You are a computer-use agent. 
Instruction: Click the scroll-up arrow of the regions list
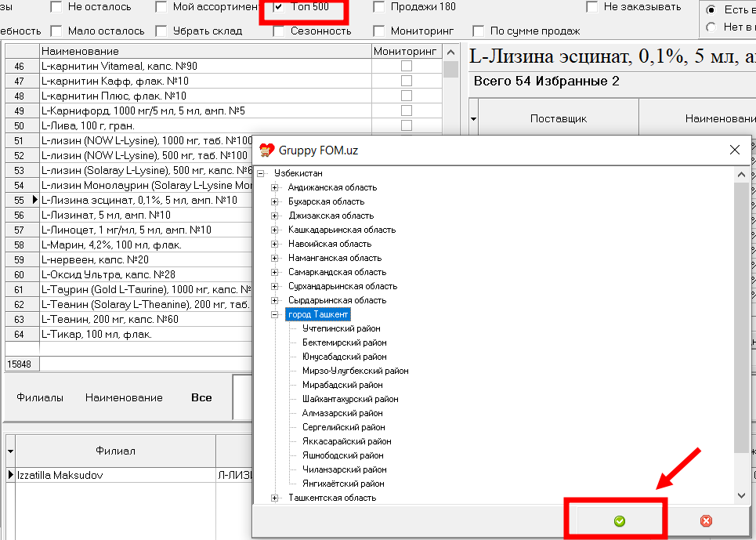(741, 174)
